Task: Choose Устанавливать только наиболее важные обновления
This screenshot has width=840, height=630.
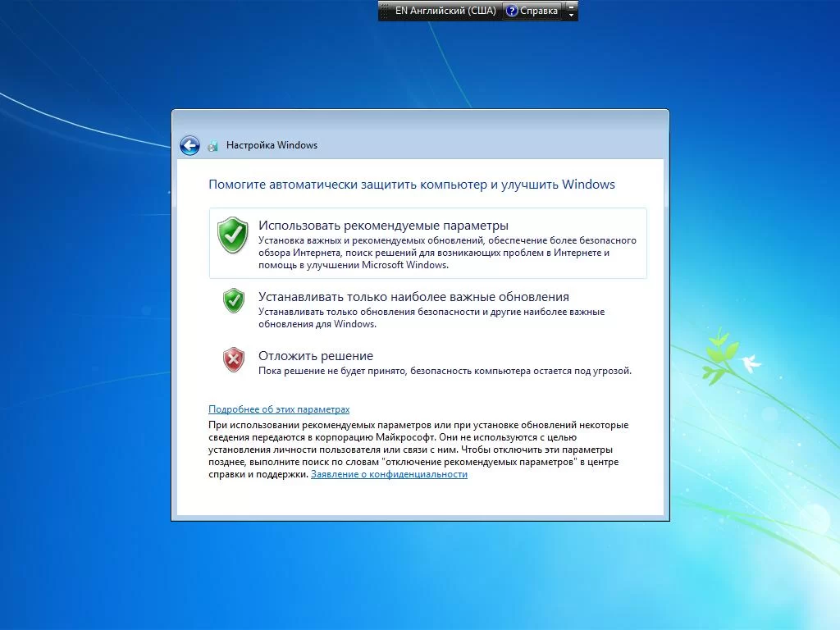Action: 427,308
